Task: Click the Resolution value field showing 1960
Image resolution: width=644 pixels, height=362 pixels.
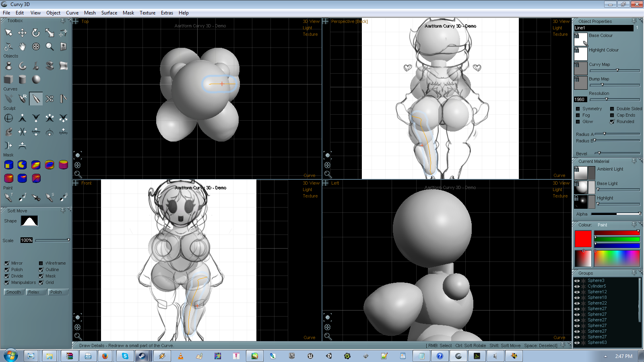Action: coord(580,100)
